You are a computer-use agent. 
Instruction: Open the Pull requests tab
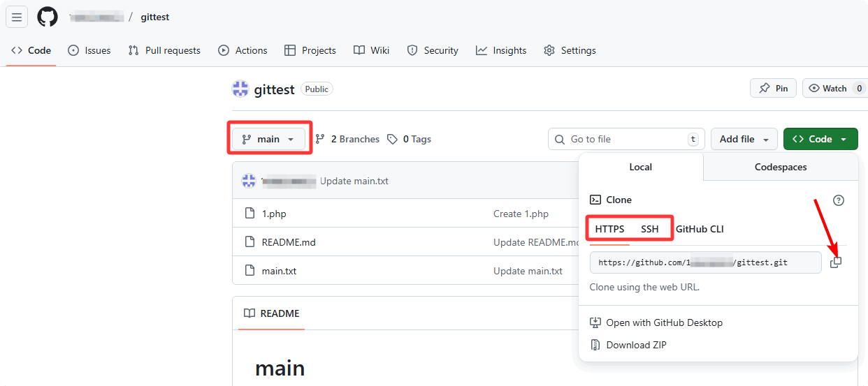[x=164, y=50]
